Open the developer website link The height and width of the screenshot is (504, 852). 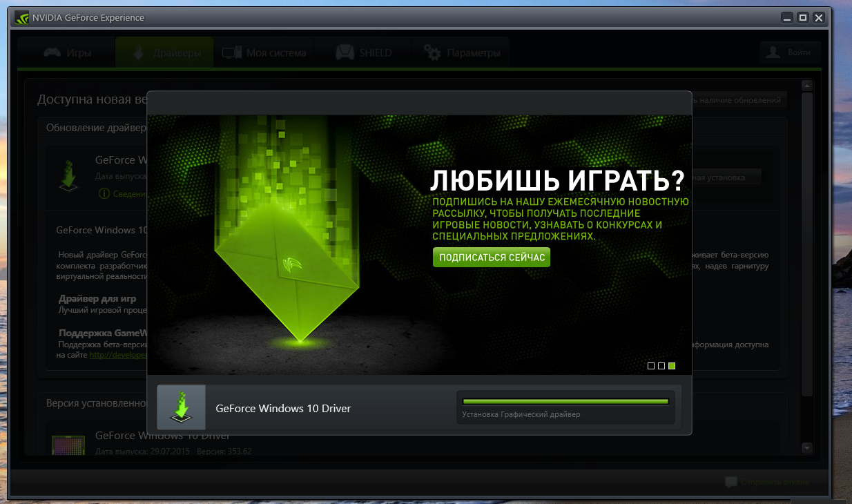(x=118, y=355)
